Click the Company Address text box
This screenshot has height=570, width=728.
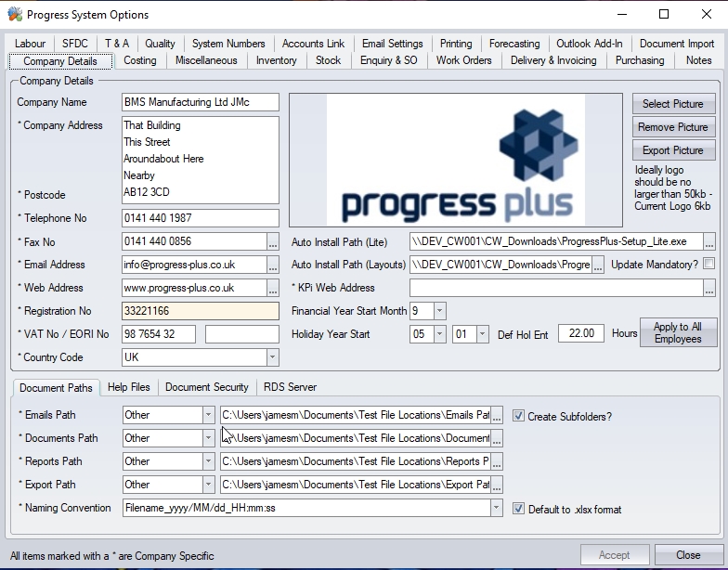(x=201, y=160)
